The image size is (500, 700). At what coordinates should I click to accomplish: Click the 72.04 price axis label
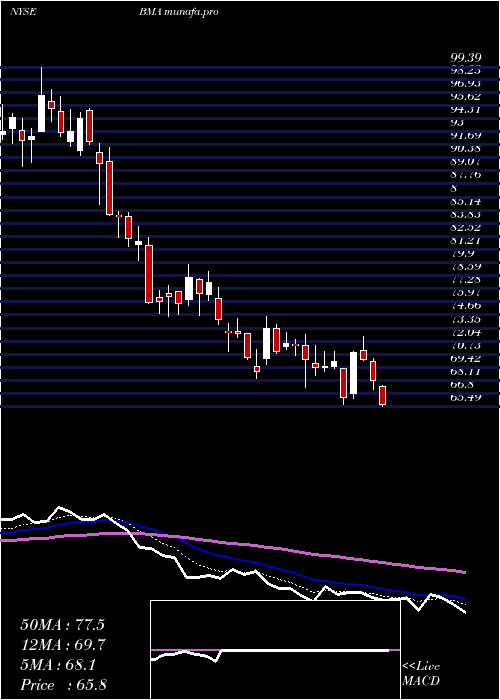(x=466, y=333)
